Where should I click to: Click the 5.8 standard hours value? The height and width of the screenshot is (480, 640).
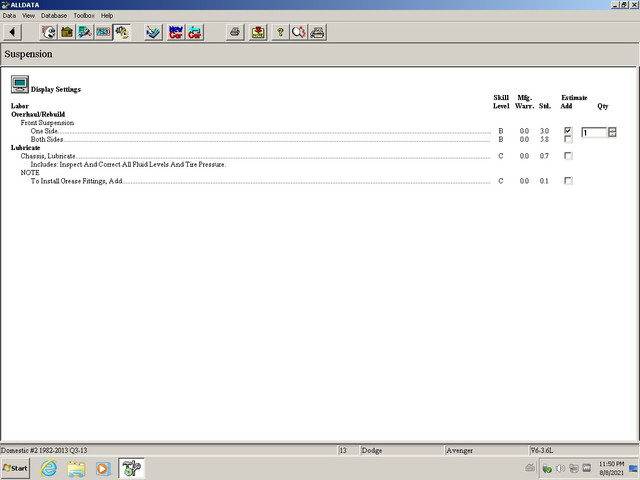click(x=544, y=139)
